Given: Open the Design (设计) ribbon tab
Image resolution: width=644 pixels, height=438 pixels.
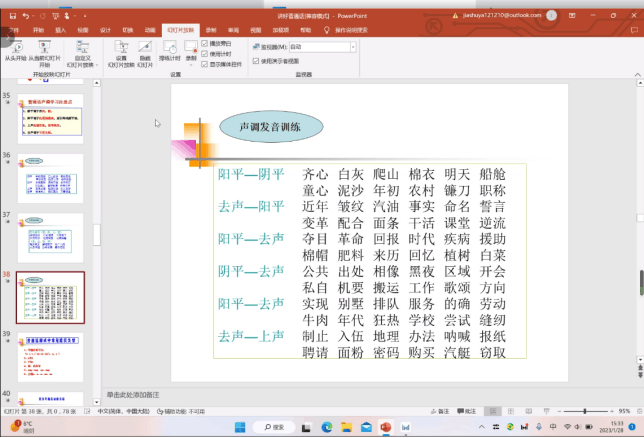Looking at the screenshot, I should coord(105,30).
